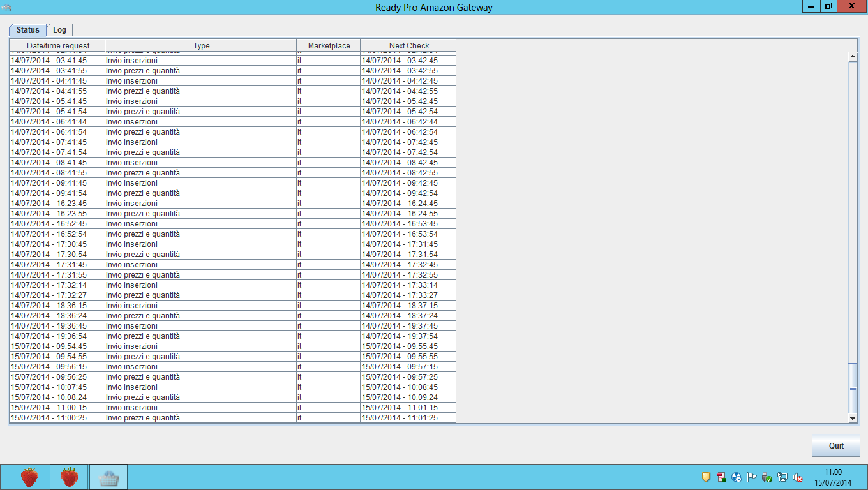Open the blue clock scheduler tray icon

tap(737, 477)
